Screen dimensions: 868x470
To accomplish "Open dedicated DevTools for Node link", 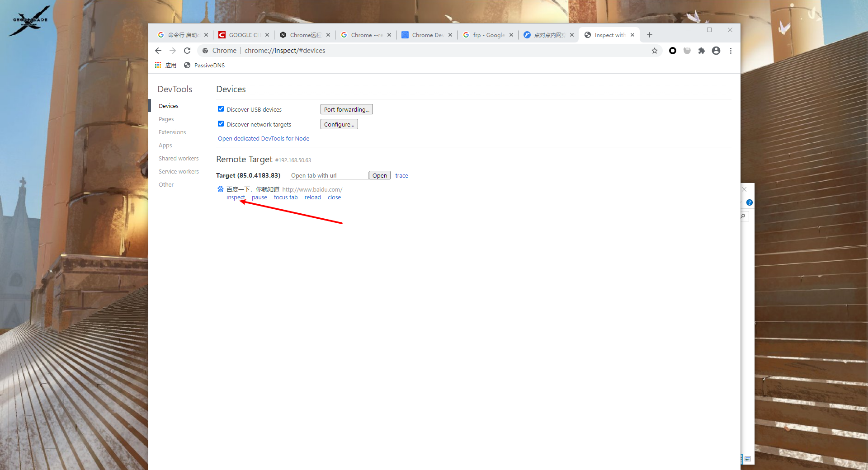I will click(264, 138).
